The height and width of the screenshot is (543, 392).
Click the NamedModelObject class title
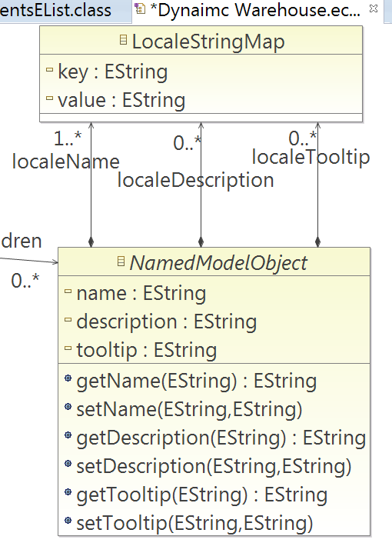(x=218, y=263)
